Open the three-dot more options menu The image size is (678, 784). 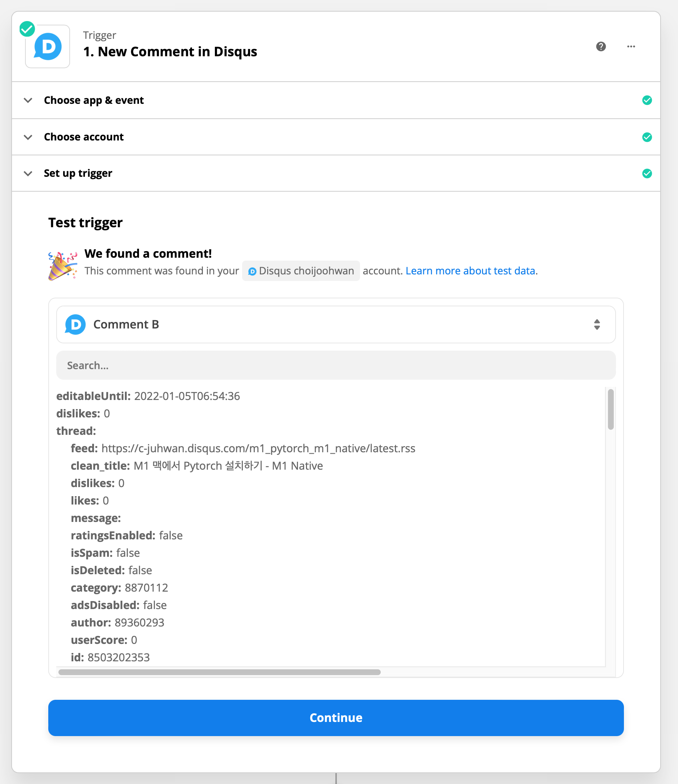point(631,46)
